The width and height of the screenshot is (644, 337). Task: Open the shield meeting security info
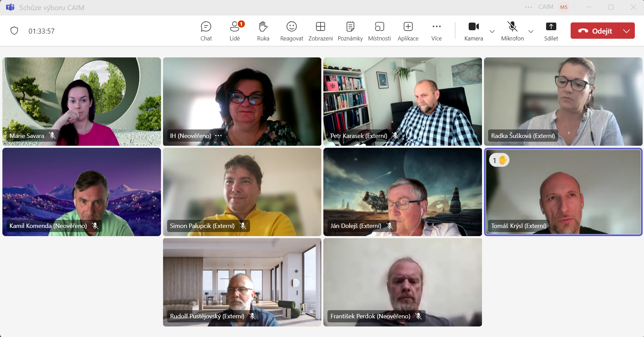[14, 31]
